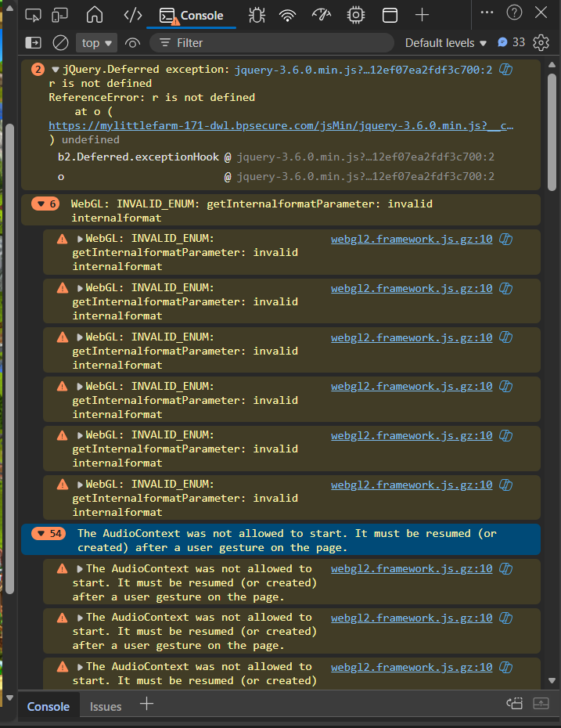
Task: Open the Network tool
Action: [288, 15]
